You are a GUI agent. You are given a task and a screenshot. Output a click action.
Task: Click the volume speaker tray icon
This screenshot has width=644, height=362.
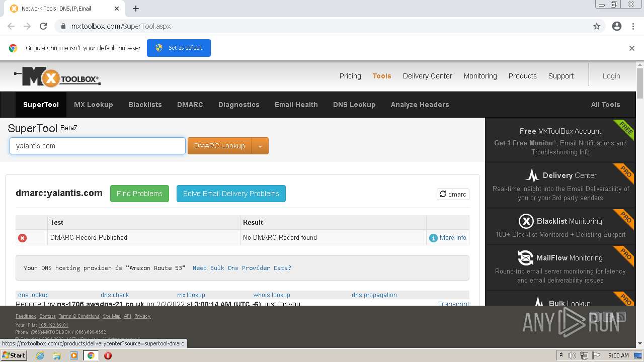tap(572, 355)
